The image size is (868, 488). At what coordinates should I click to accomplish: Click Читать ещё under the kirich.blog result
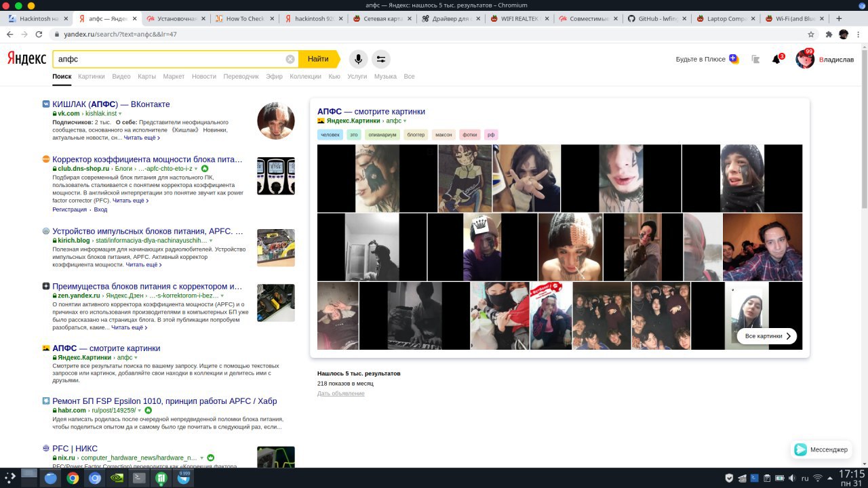143,265
